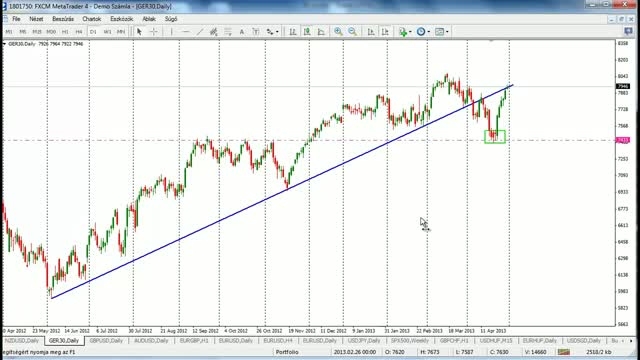Expand the chart templates dropdown
The image size is (640, 360).
pyautogui.click(x=441, y=31)
